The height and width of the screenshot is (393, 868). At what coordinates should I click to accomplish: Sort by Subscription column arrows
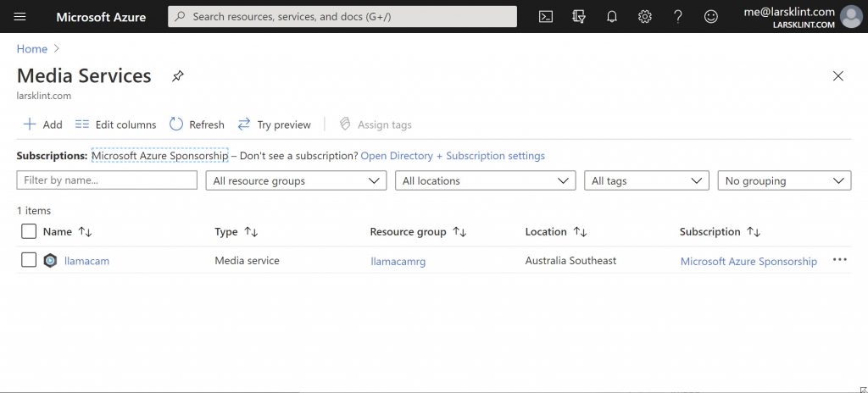pyautogui.click(x=754, y=232)
